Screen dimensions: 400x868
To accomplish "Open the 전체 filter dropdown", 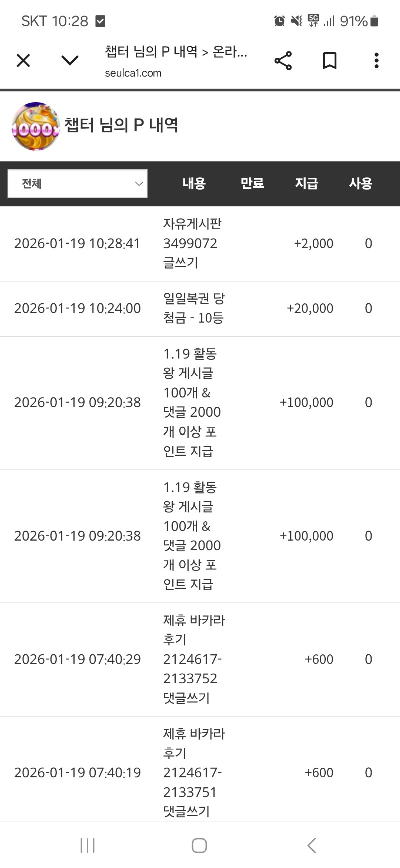I will click(78, 184).
